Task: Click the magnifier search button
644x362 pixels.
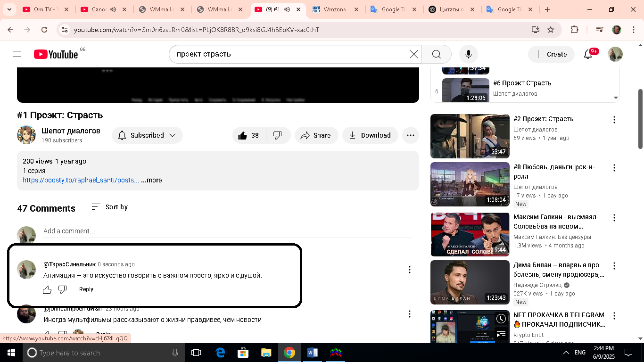Action: click(437, 54)
